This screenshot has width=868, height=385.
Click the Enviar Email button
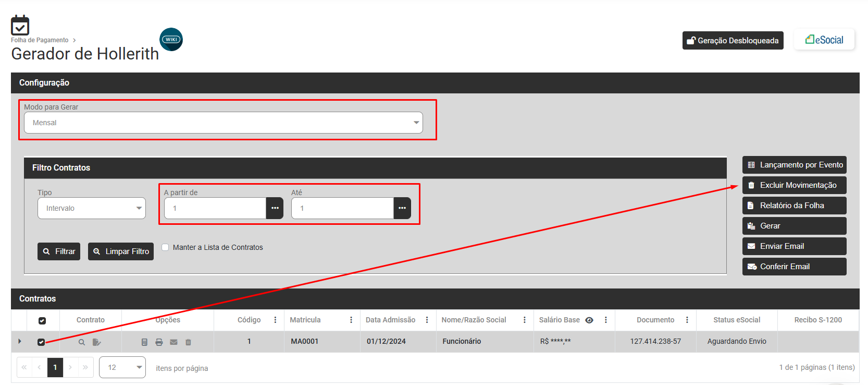point(794,246)
